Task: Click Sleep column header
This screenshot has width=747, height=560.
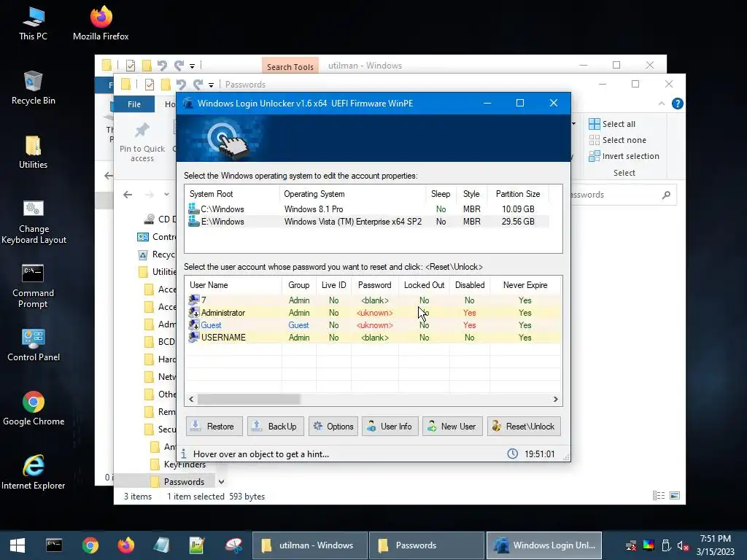Action: coord(441,194)
